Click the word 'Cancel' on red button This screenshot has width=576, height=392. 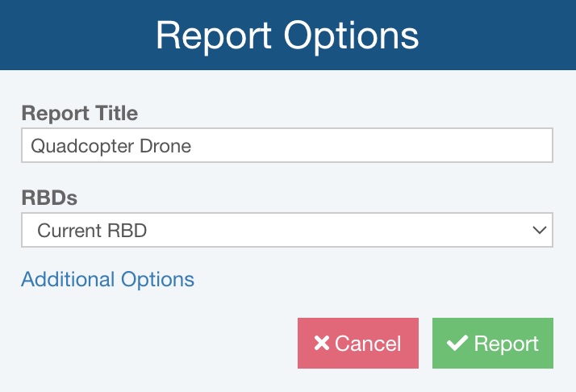tap(368, 344)
